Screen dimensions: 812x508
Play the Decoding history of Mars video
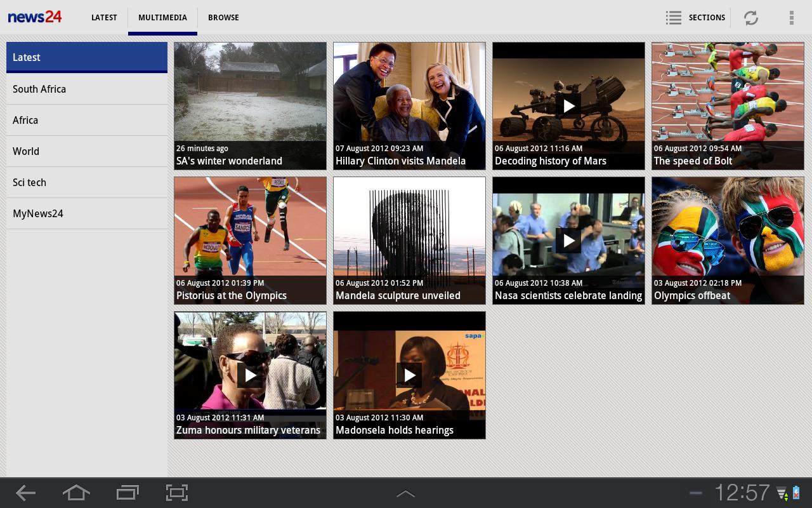568,105
